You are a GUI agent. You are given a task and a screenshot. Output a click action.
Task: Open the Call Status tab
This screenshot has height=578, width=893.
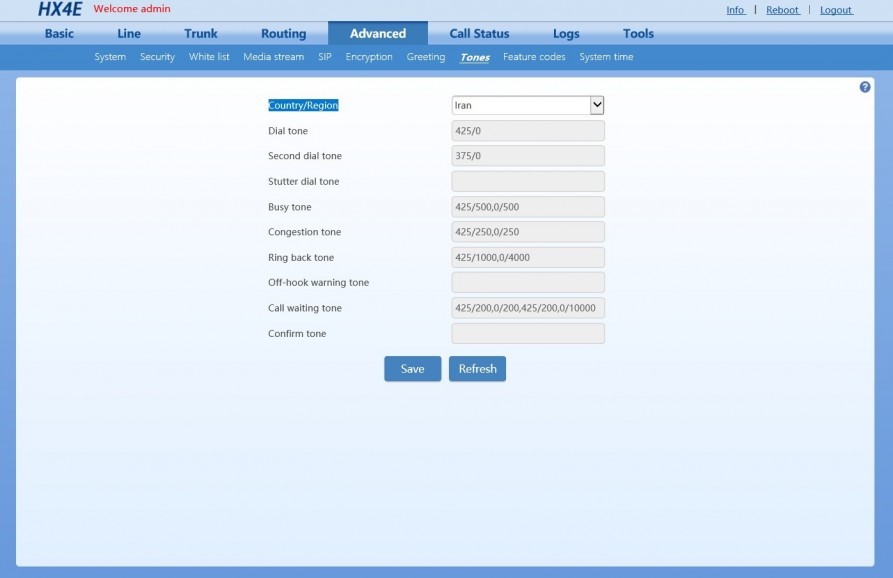[x=479, y=34]
